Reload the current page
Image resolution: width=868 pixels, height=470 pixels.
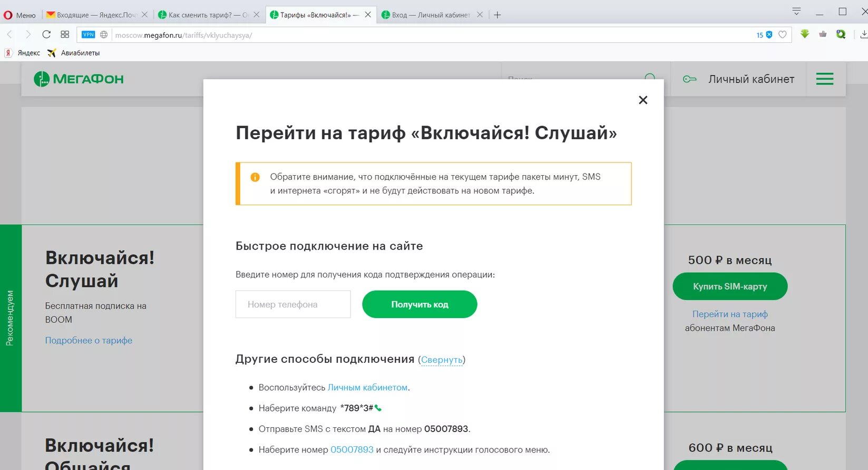pos(46,34)
